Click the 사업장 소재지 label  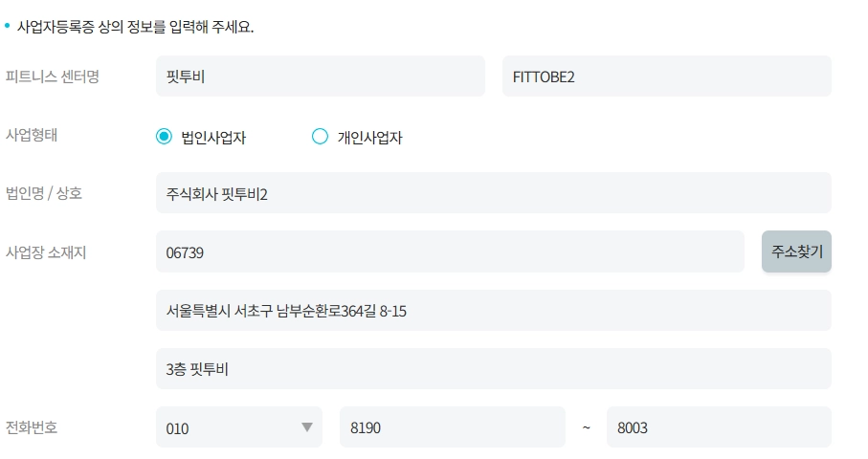46,251
